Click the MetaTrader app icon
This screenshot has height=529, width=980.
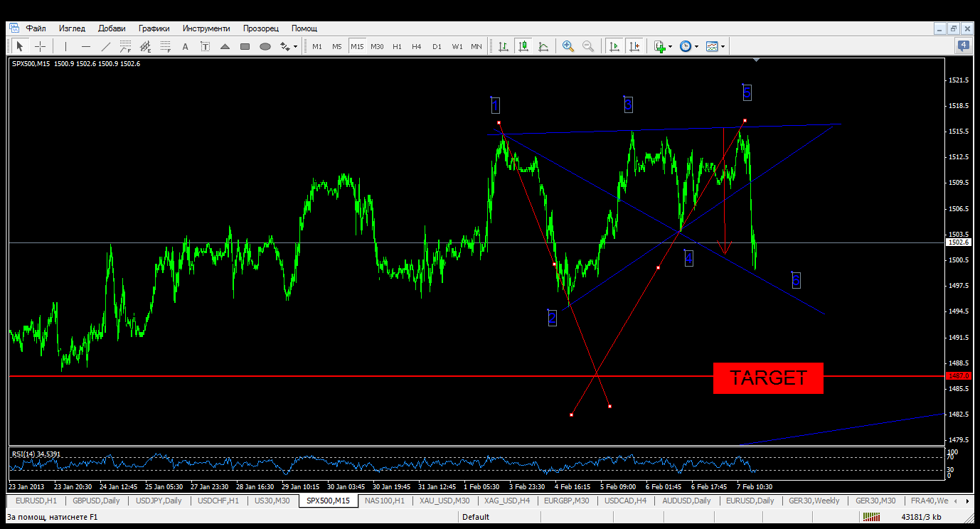[x=14, y=28]
